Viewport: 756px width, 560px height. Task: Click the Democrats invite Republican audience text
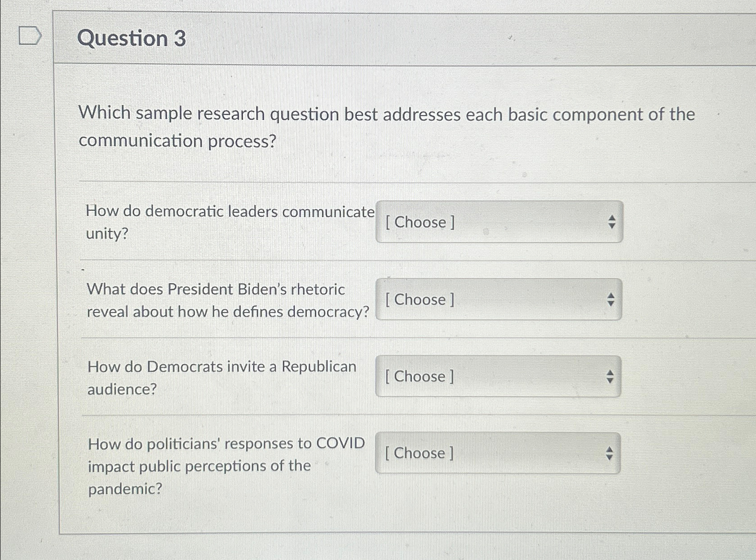coord(221,377)
